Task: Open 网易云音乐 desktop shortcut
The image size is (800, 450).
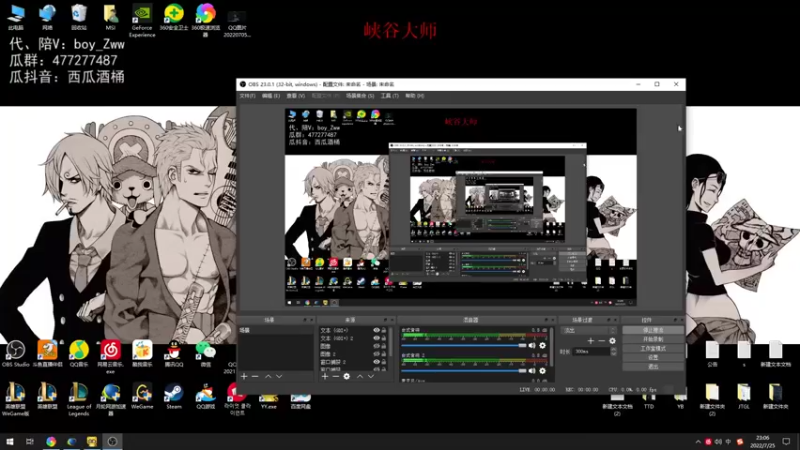Action: 110,357
